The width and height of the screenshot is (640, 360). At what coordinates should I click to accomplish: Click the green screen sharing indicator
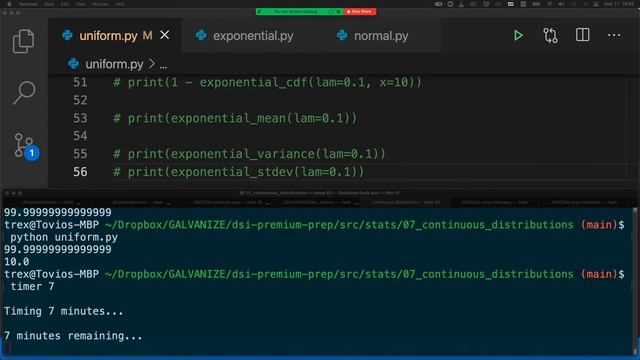coord(300,11)
